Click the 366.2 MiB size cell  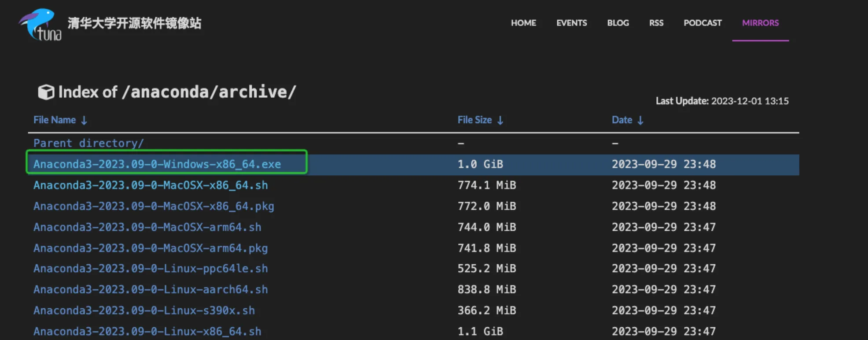click(487, 310)
